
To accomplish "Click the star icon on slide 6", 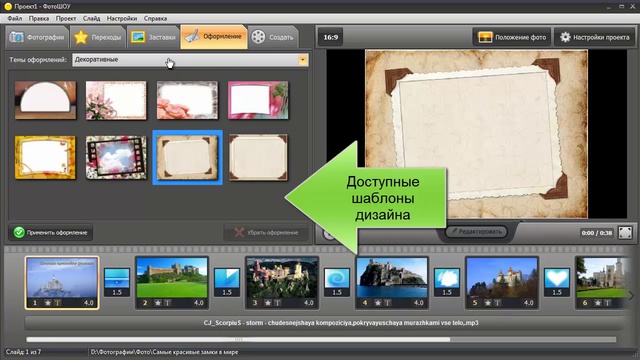I will 598,303.
